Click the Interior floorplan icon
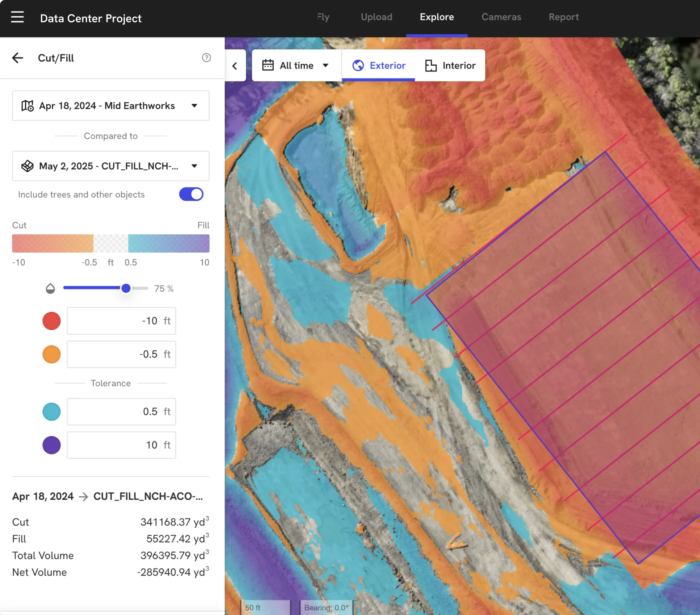 tap(431, 65)
